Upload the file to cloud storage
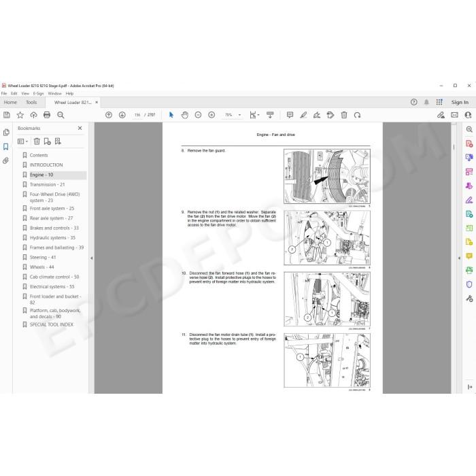 point(33,115)
